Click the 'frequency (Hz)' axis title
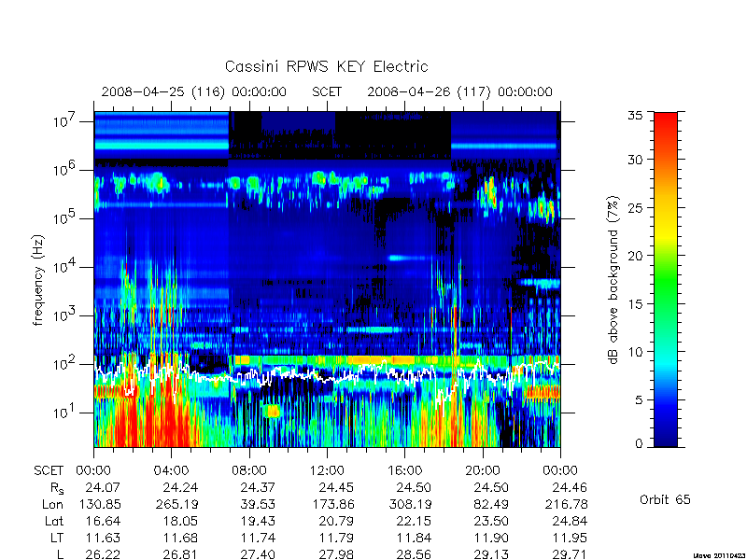The height and width of the screenshot is (560, 747). pos(38,280)
